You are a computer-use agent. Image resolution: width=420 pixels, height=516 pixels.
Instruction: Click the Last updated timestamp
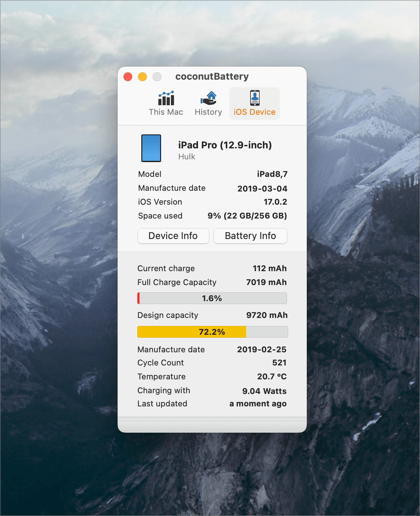(x=257, y=403)
